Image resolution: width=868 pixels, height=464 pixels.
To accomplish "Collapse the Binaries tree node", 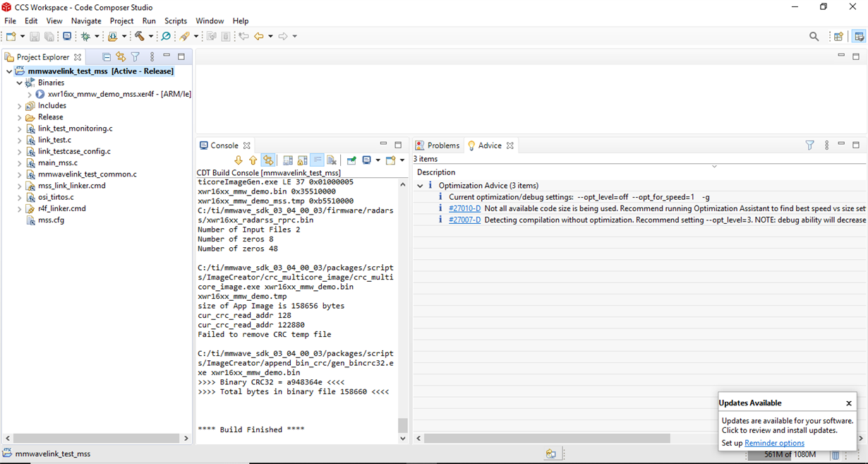I will [20, 83].
